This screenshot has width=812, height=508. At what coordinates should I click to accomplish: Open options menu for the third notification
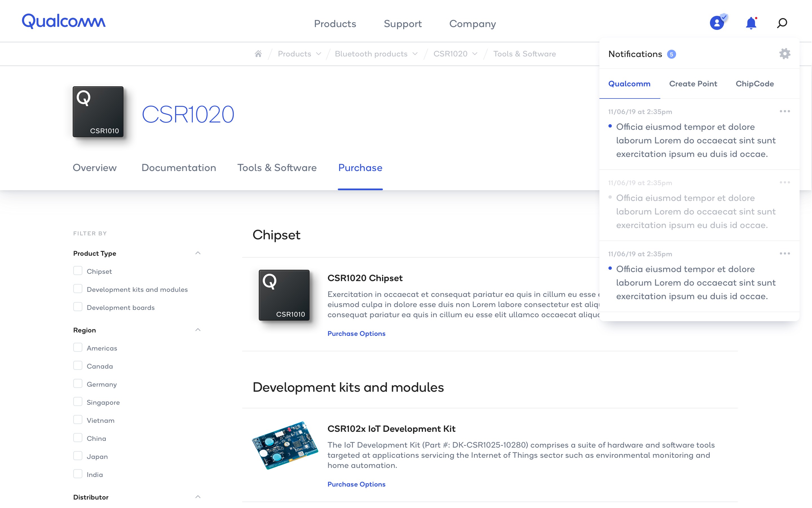click(x=785, y=253)
